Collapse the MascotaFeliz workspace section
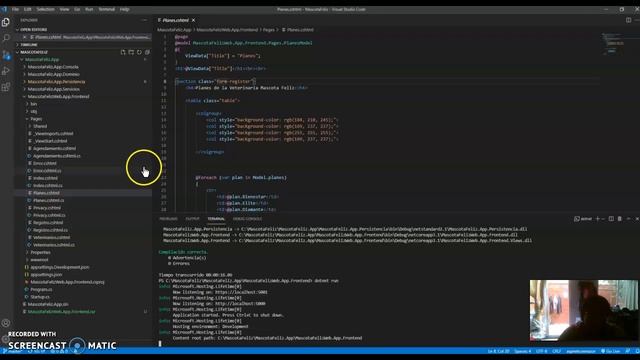 pyautogui.click(x=33, y=52)
